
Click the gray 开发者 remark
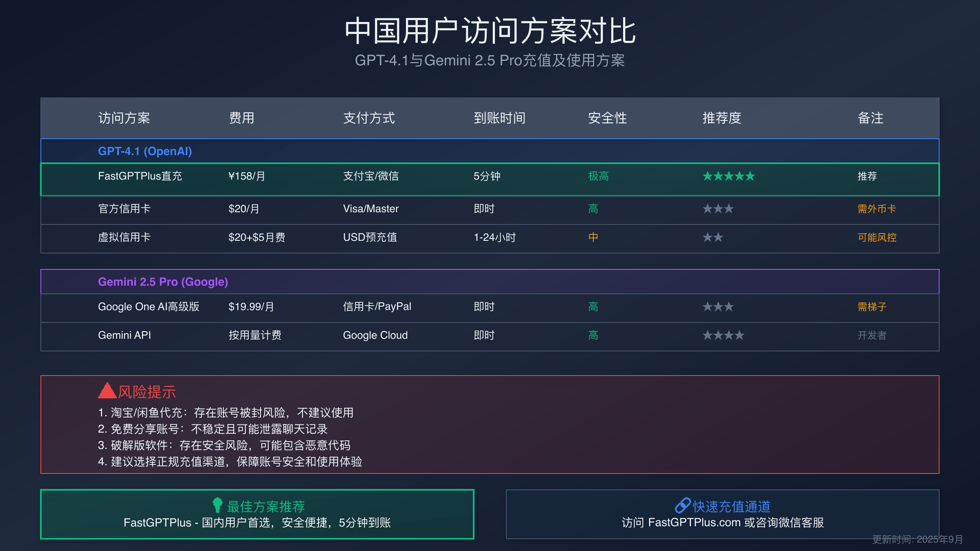coord(872,335)
